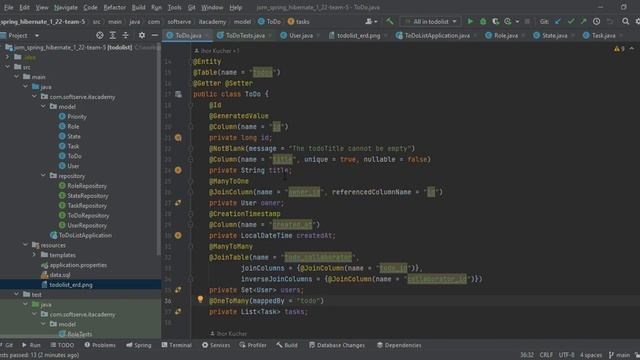This screenshot has height=360, width=640.
Task: Click Collapse All icon in Project panel
Action: (125, 36)
